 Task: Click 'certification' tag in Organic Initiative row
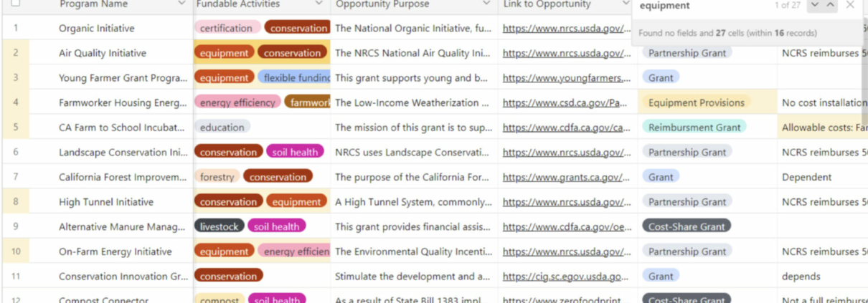226,29
